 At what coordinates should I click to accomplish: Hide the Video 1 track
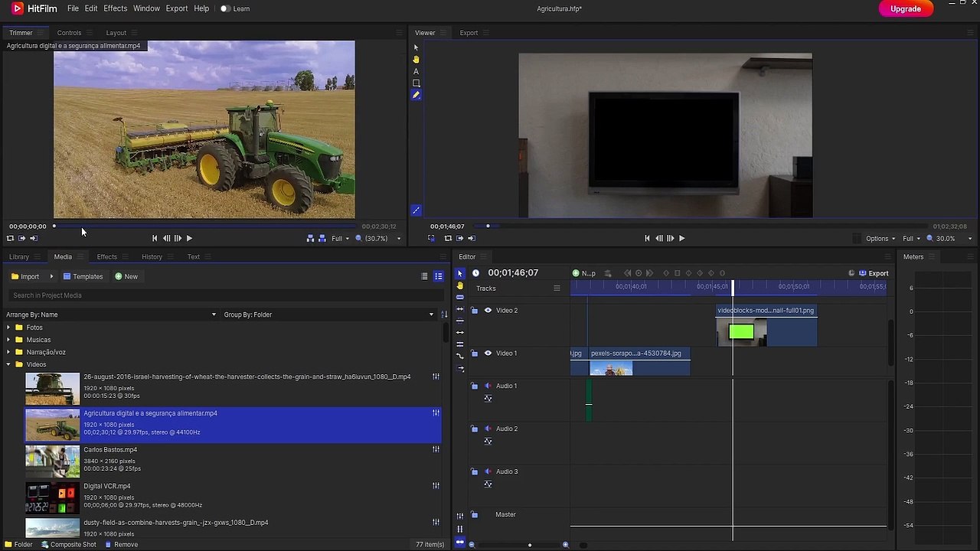coord(488,353)
